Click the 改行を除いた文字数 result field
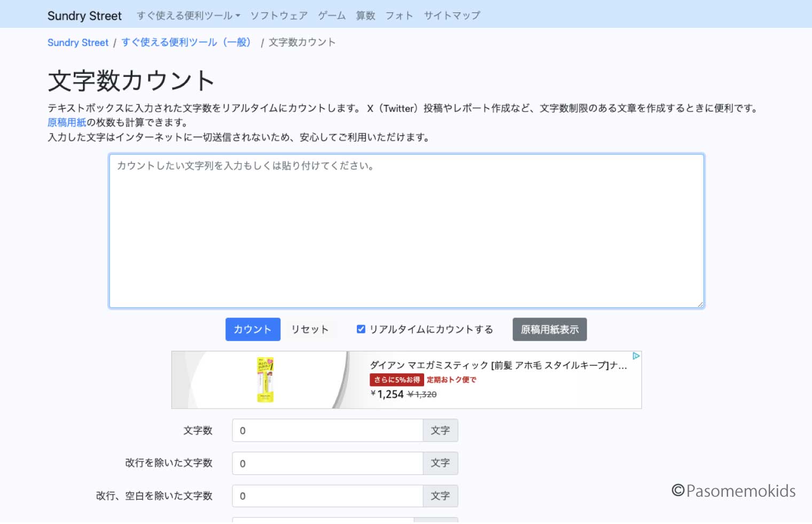 click(327, 463)
